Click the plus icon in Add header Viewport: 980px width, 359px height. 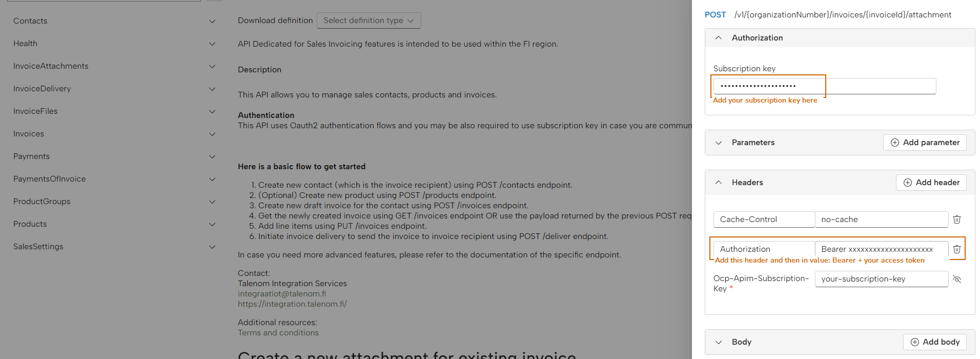coord(908,183)
